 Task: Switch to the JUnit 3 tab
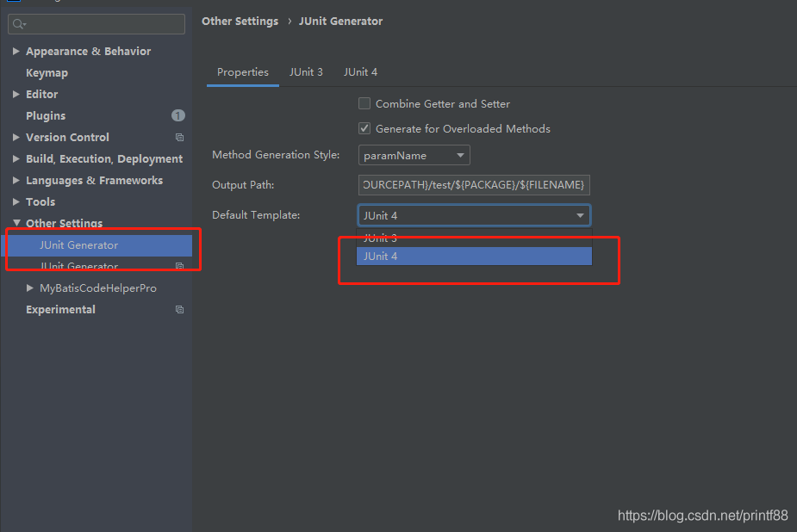point(306,72)
